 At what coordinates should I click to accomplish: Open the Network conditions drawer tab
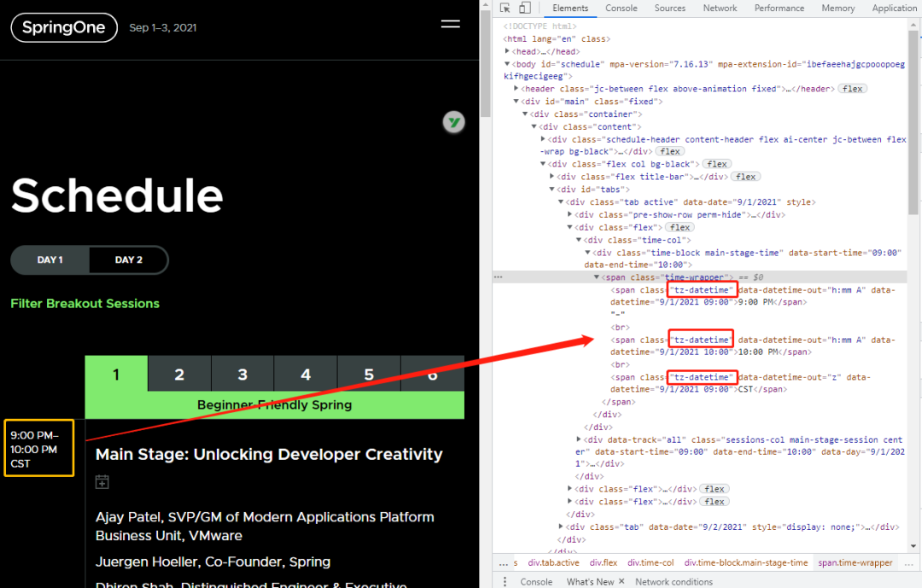click(674, 581)
